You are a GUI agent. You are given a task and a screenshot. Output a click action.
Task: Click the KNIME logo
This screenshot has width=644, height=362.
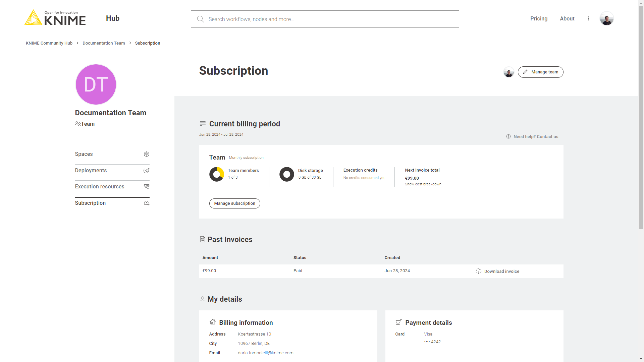point(55,18)
